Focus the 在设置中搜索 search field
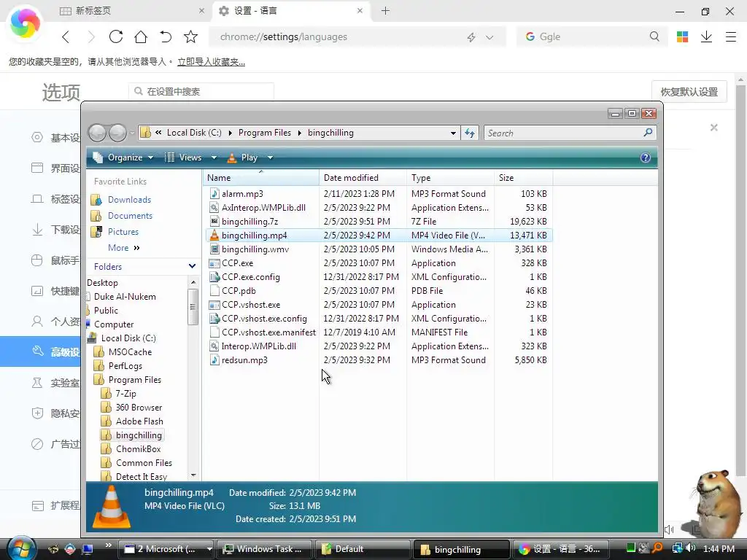747x560 pixels. click(x=201, y=91)
